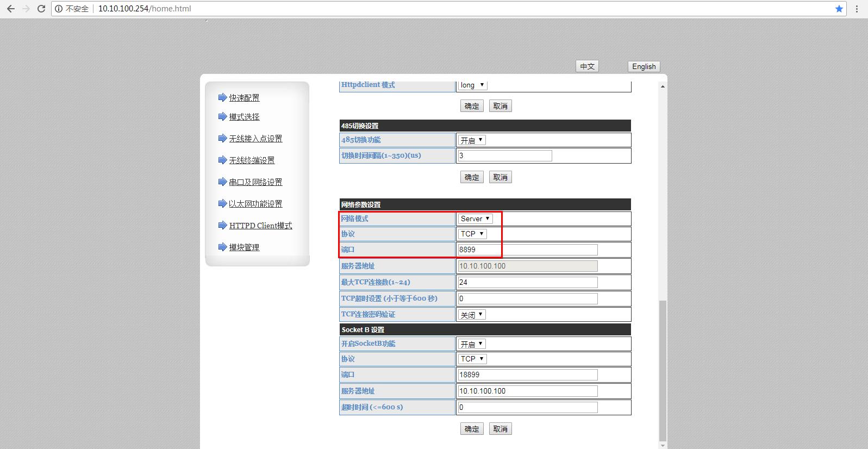
Task: Click the browser back arrow
Action: click(x=10, y=9)
